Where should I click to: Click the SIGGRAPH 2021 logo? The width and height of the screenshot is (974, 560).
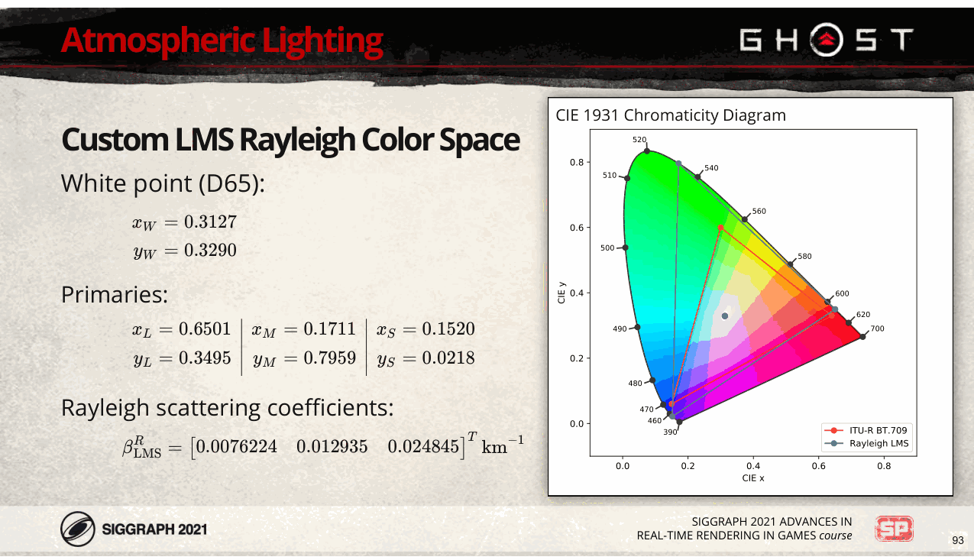tap(134, 528)
